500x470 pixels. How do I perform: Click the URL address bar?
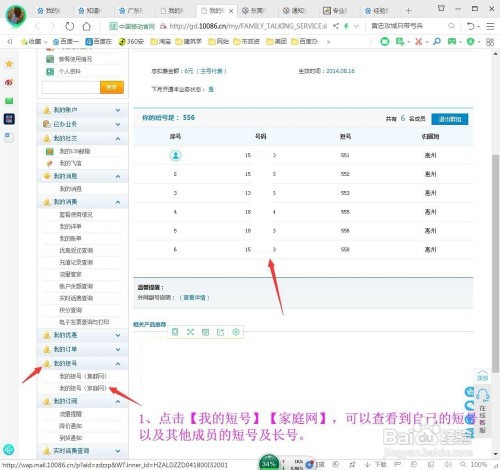pyautogui.click(x=248, y=26)
